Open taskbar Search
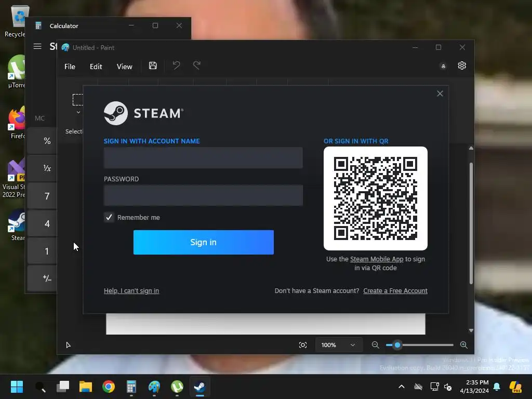Viewport: 532px width, 399px height. tap(40, 387)
